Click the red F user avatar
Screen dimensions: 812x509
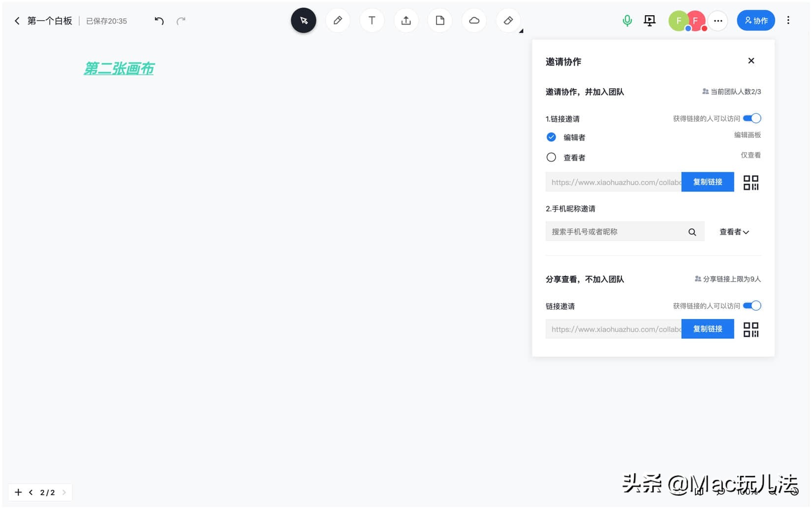697,21
